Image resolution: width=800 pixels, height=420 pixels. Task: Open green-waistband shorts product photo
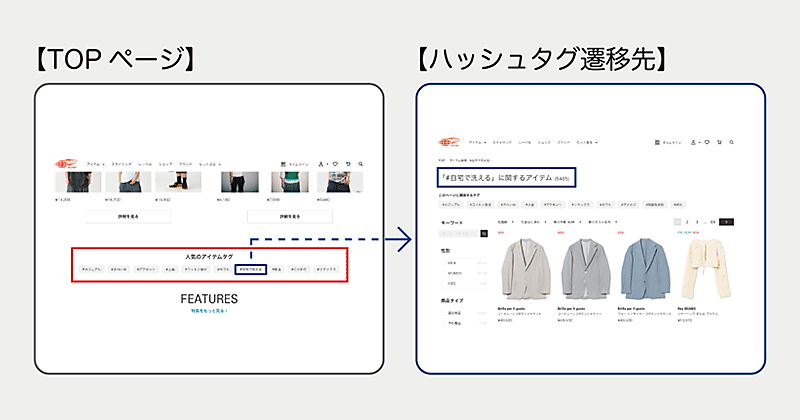pos(290,182)
